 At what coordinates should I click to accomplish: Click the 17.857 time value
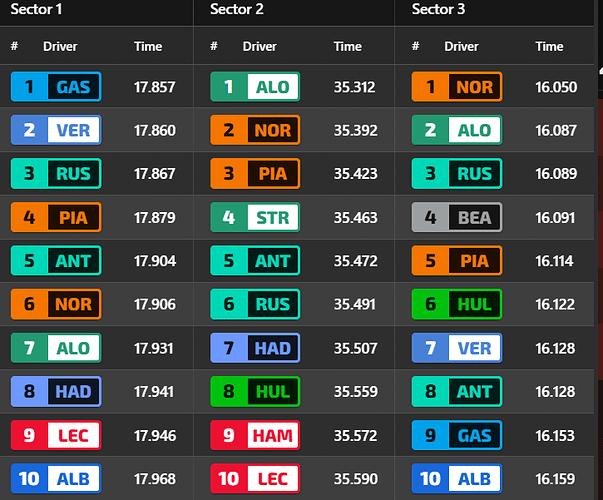point(155,87)
